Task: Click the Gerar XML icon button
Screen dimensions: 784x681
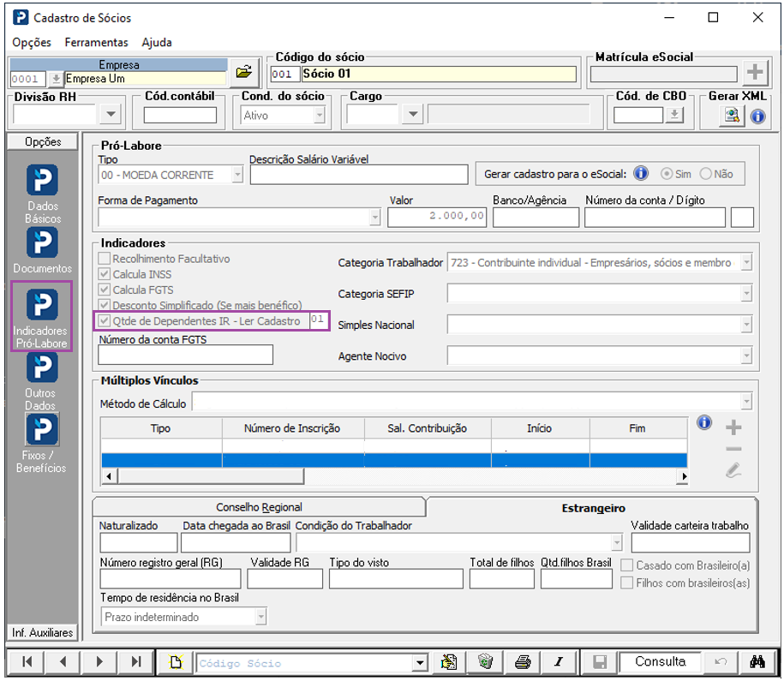Action: [x=730, y=116]
